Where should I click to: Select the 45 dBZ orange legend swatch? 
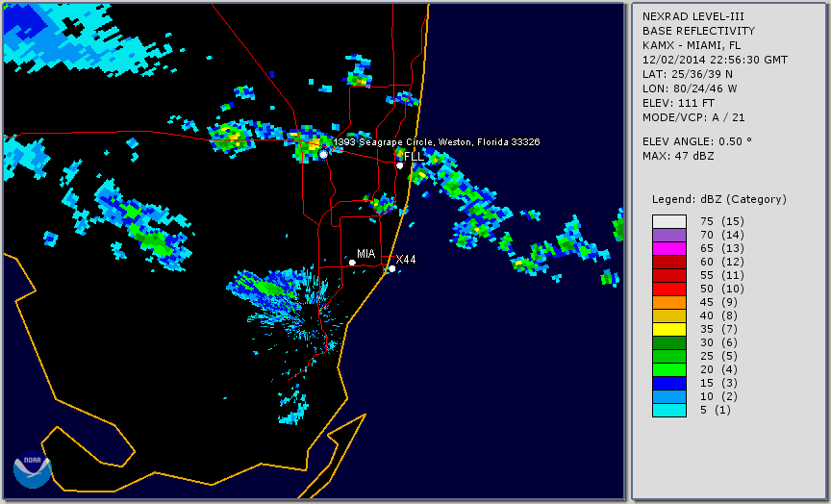coord(668,303)
